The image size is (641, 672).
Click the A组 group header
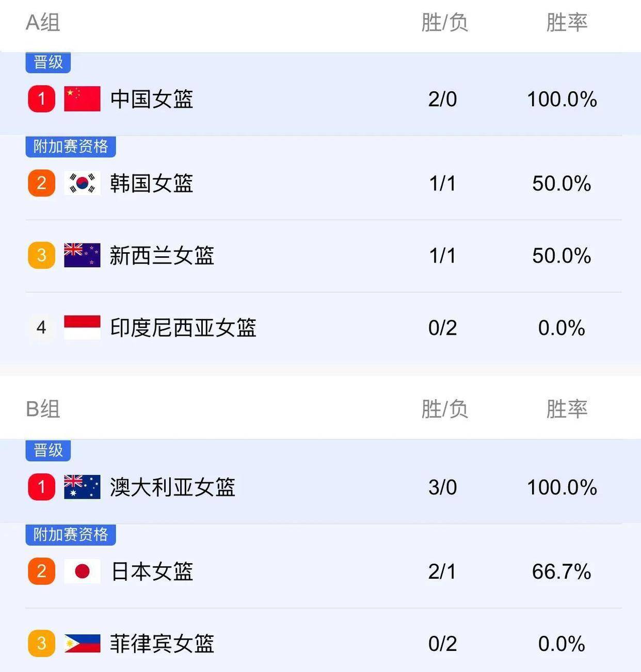pos(43,23)
